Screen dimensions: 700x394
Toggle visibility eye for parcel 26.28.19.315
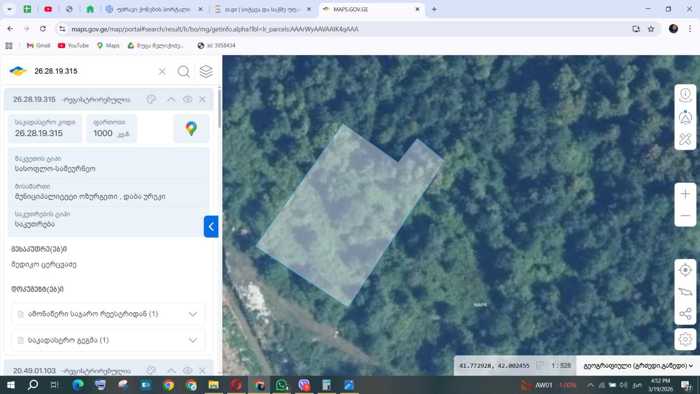pos(188,100)
